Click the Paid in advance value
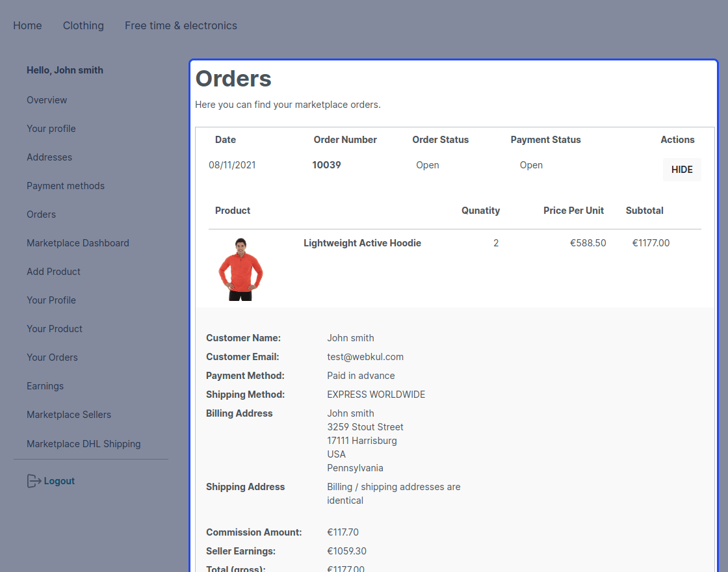The image size is (728, 572). [x=361, y=376]
